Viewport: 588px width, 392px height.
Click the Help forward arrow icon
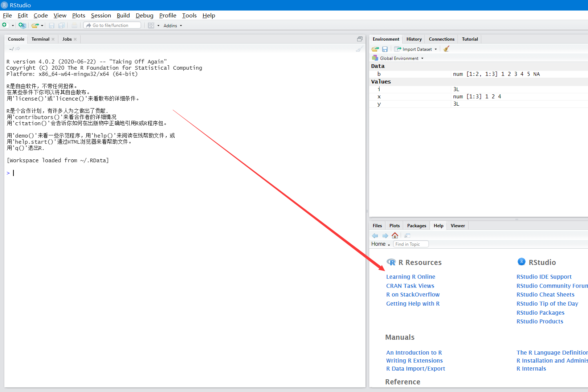[385, 236]
